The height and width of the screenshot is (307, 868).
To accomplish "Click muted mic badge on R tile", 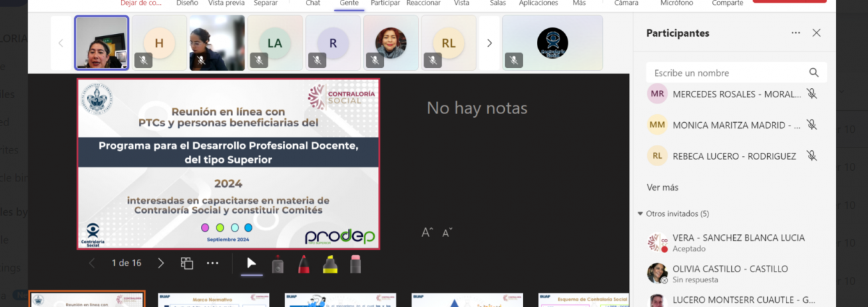I will (316, 61).
